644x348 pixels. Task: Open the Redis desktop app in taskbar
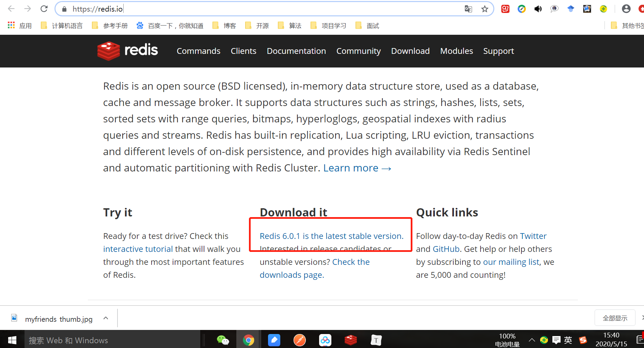(x=350, y=340)
